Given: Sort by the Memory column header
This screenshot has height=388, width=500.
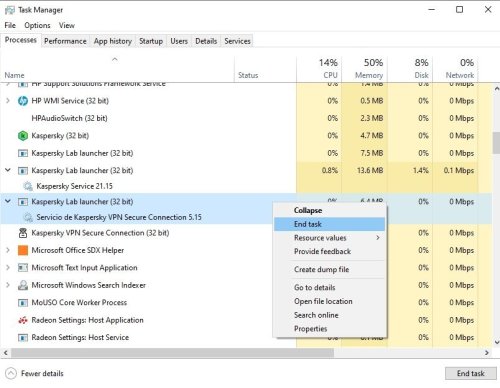Looking at the screenshot, I should click(x=365, y=69).
